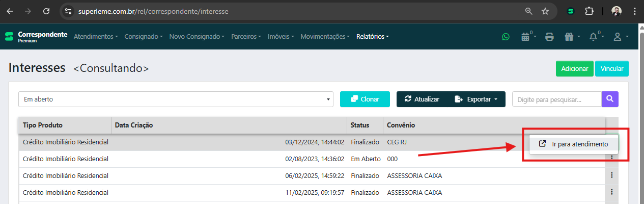Open the zoom magnifier icon in the address bar
The height and width of the screenshot is (204, 644).
[x=529, y=11]
